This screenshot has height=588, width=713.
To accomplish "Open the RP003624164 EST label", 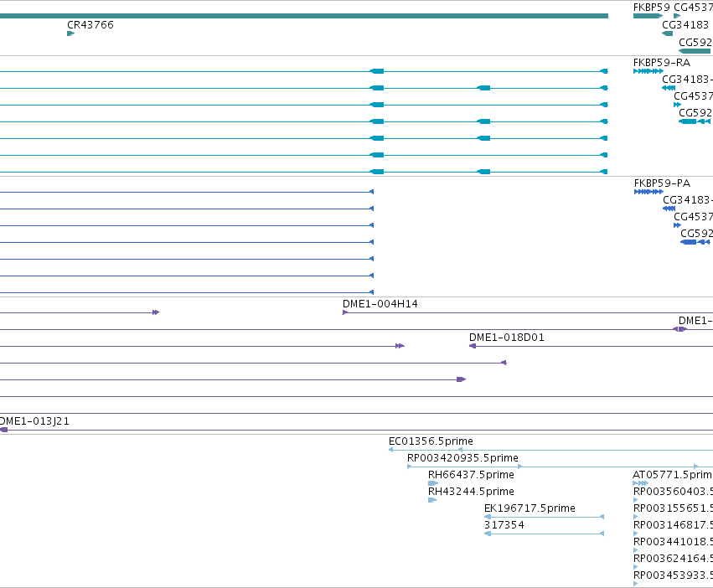I will [x=673, y=558].
